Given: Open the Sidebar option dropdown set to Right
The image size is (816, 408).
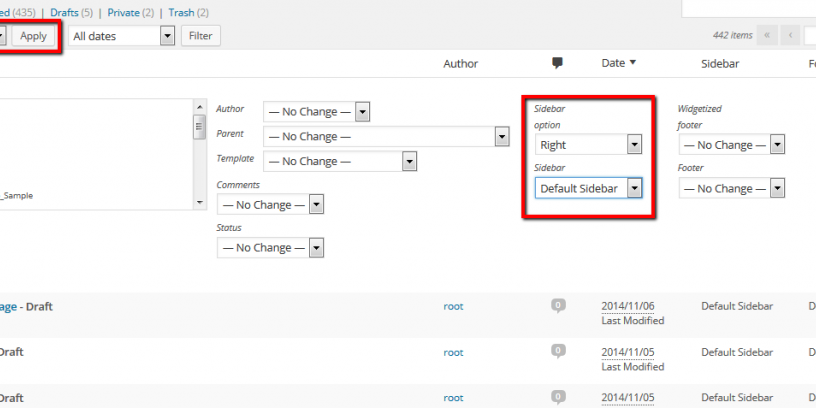Looking at the screenshot, I should point(589,145).
